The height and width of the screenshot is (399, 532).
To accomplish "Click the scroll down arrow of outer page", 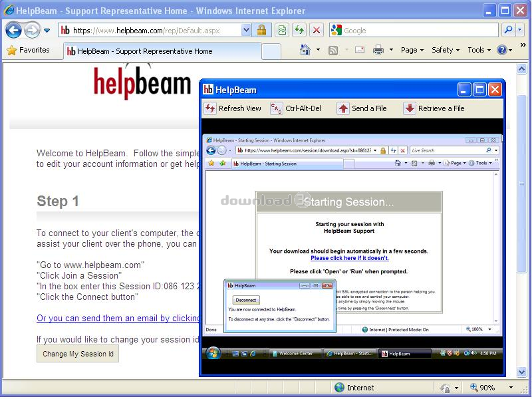I will pyautogui.click(x=521, y=372).
